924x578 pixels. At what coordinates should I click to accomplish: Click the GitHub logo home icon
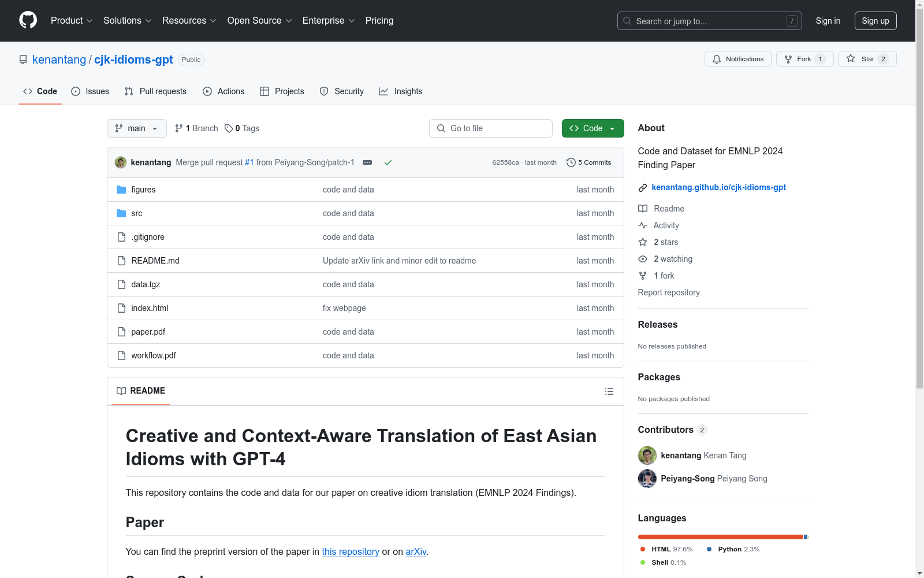28,20
